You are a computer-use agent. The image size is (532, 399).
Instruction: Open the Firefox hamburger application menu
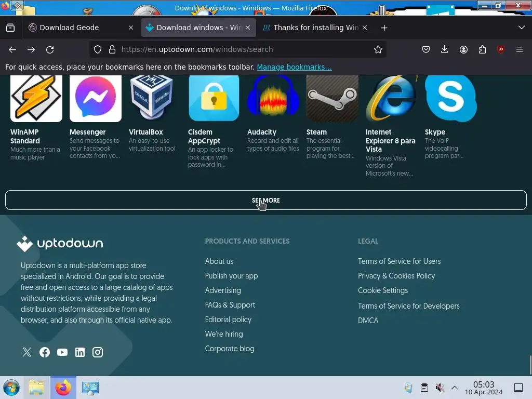520,49
